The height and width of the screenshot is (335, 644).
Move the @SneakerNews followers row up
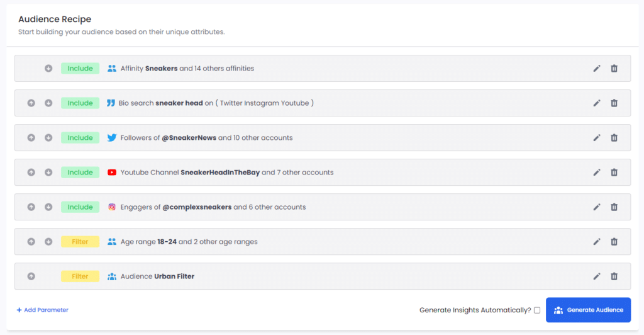click(31, 138)
